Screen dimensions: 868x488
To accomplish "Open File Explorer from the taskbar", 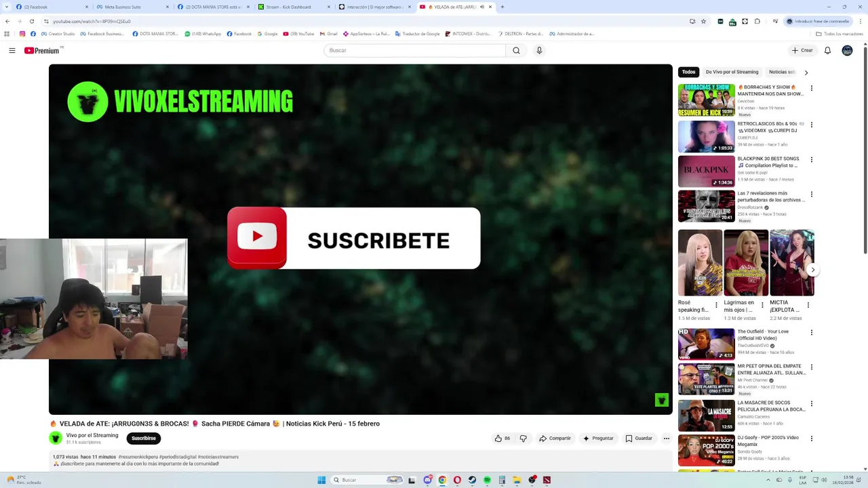I will [517, 480].
